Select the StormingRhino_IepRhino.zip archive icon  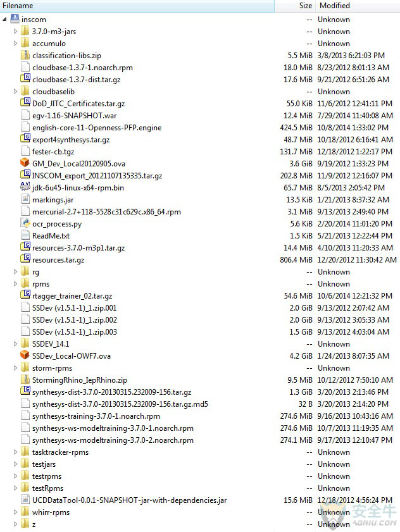pos(25,379)
